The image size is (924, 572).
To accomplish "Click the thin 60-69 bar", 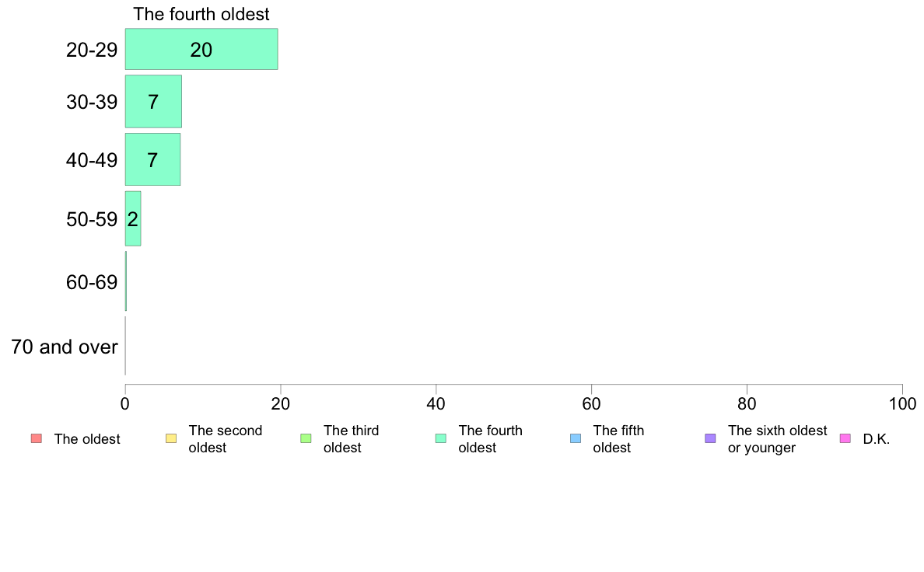I will pos(125,281).
